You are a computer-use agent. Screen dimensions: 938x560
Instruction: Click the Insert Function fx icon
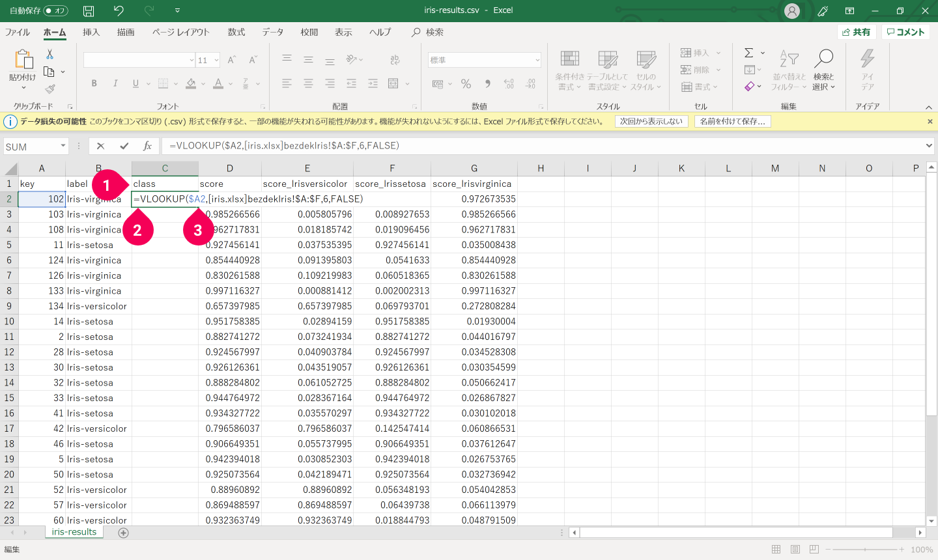(148, 146)
